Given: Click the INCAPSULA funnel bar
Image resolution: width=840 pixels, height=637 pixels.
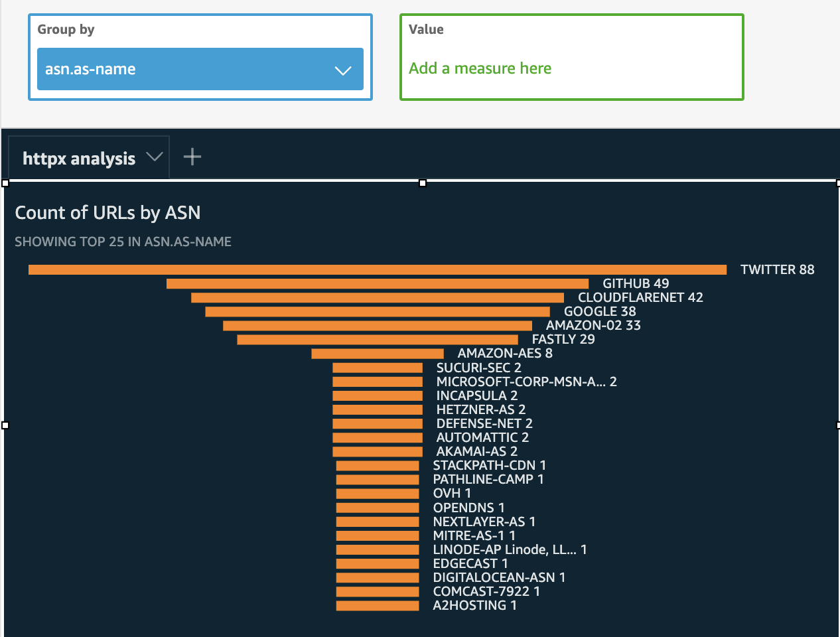Looking at the screenshot, I should pyautogui.click(x=378, y=395).
